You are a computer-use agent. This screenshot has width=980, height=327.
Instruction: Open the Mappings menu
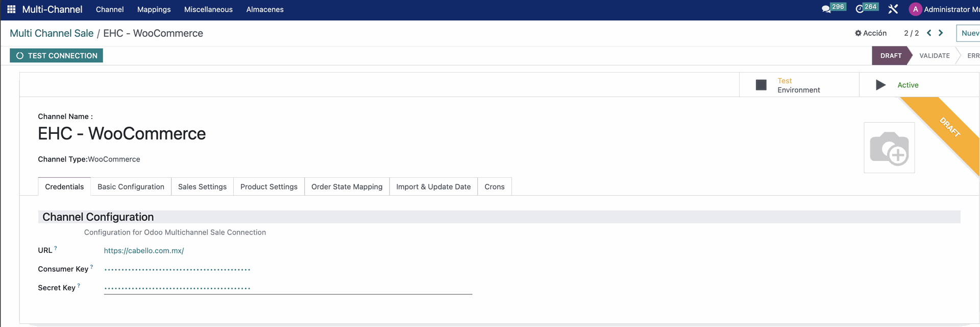(154, 9)
